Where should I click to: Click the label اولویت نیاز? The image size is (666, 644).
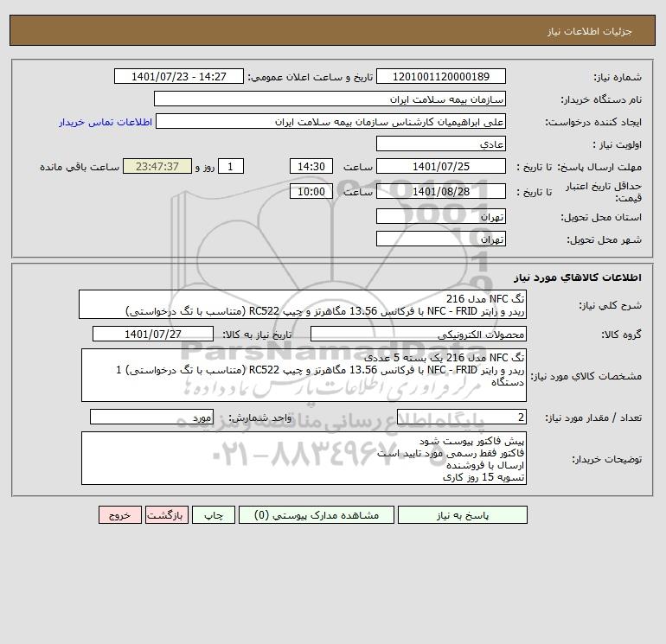point(618,144)
